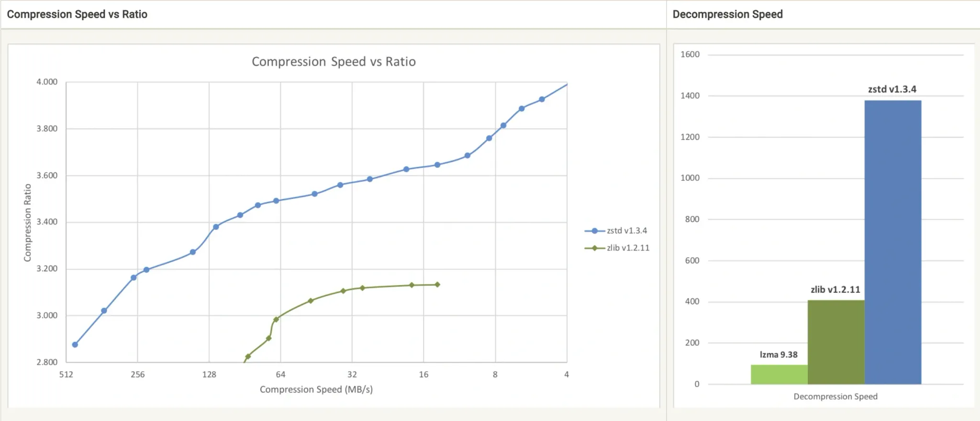980x421 pixels.
Task: Click the 16 tick label on the speed axis
Action: tap(423, 375)
